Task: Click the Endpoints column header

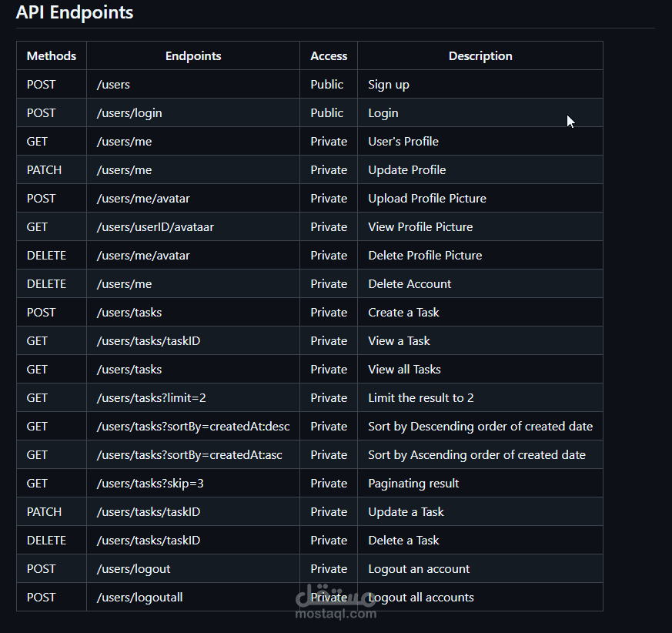Action: click(x=193, y=56)
